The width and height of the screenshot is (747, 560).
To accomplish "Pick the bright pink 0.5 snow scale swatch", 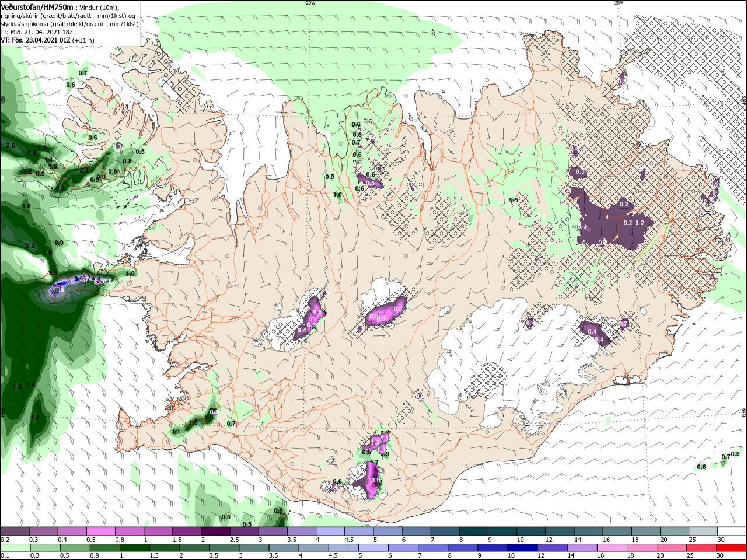I will point(100,531).
